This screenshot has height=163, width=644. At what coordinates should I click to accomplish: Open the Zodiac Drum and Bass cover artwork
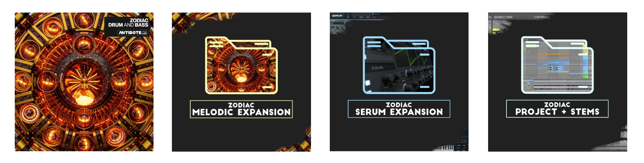[x=84, y=82]
